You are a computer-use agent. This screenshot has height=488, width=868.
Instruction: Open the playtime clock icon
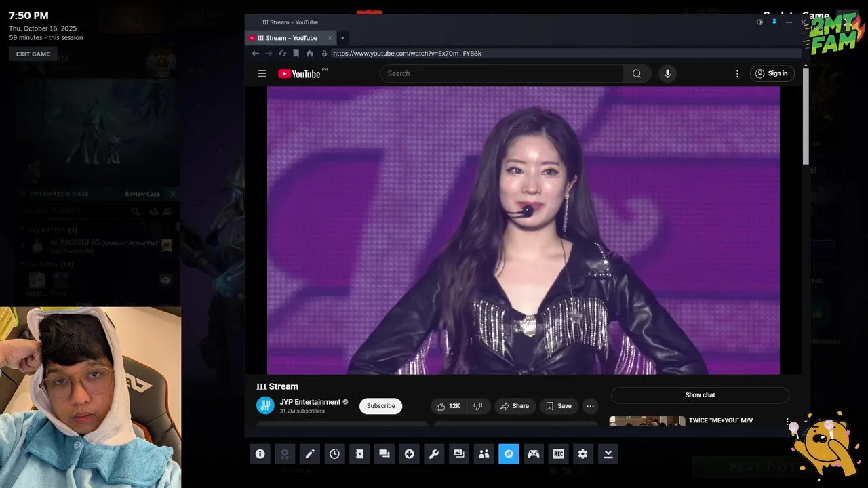tap(334, 454)
